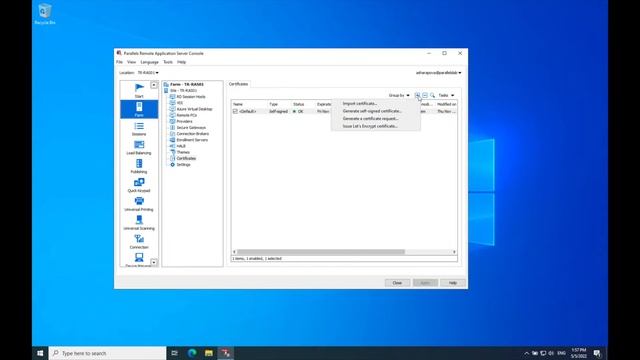Select the Farm category icon
The width and height of the screenshot is (640, 360).
[x=139, y=107]
